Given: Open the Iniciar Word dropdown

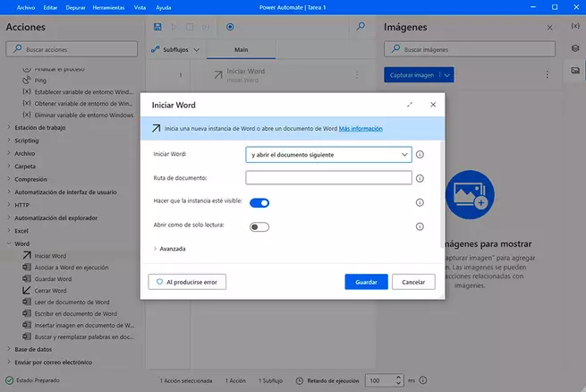Looking at the screenshot, I should (x=328, y=155).
